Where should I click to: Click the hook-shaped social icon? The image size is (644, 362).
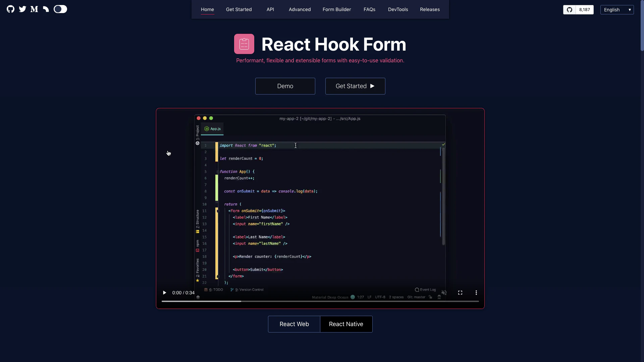point(46,9)
